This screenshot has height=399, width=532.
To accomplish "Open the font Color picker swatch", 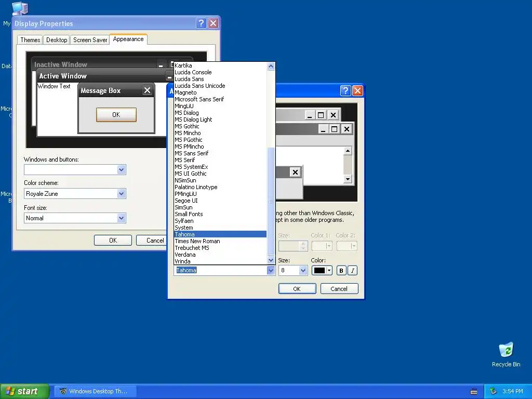I will tap(322, 270).
